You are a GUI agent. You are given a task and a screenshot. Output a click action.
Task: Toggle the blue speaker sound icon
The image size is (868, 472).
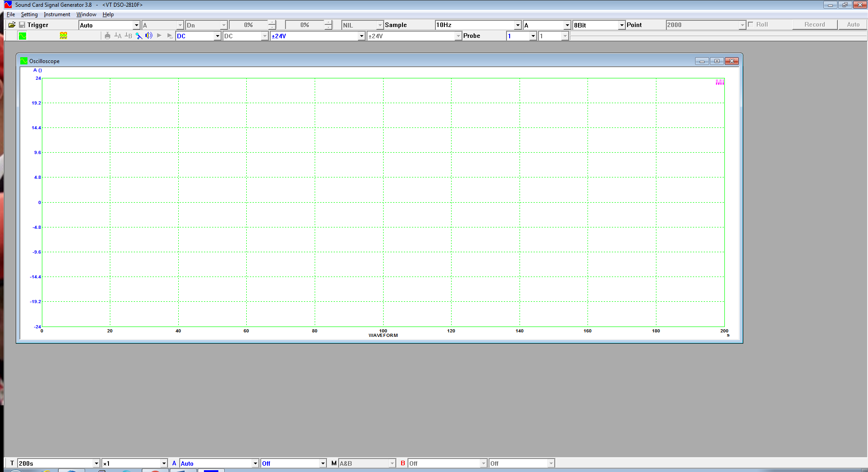click(x=149, y=36)
